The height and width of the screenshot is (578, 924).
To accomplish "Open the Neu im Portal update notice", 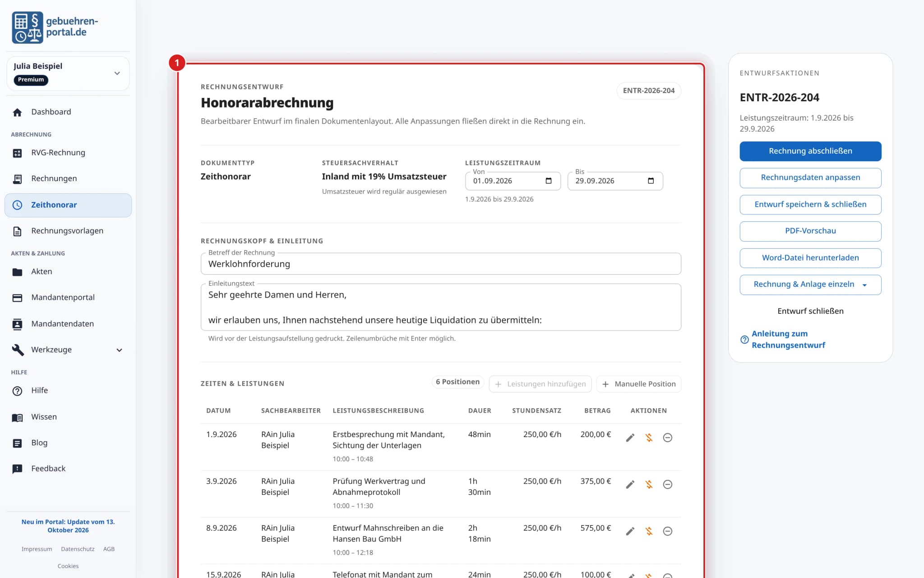I will pyautogui.click(x=68, y=526).
